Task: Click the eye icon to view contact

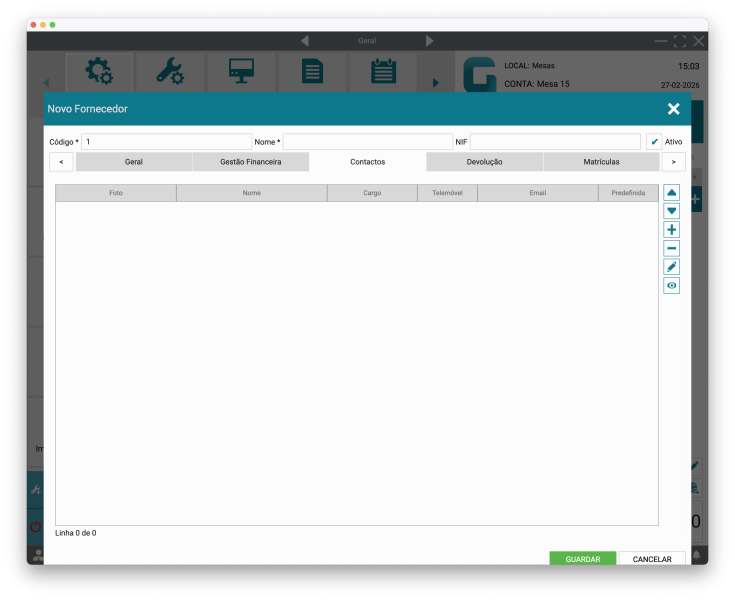Action: [671, 286]
